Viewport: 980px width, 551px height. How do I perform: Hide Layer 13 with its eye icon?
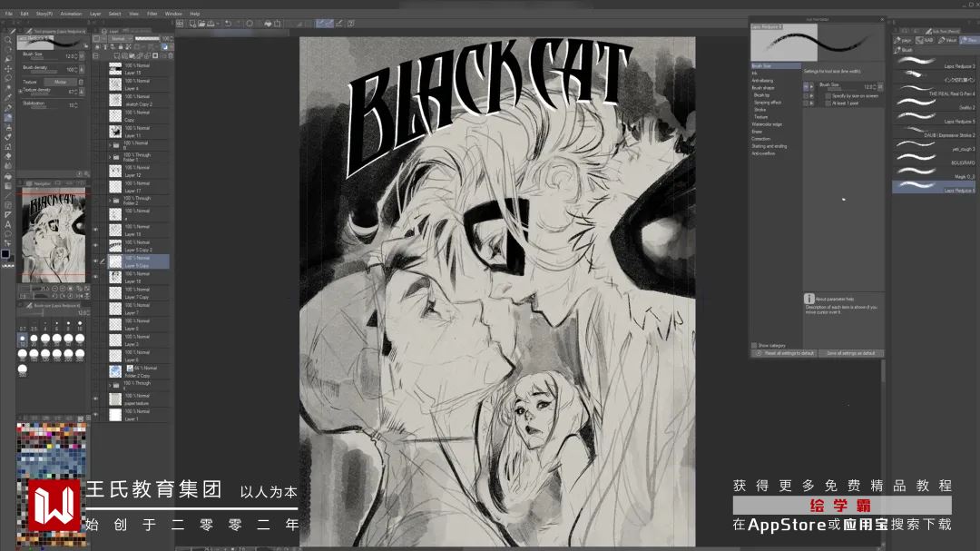coord(95,231)
